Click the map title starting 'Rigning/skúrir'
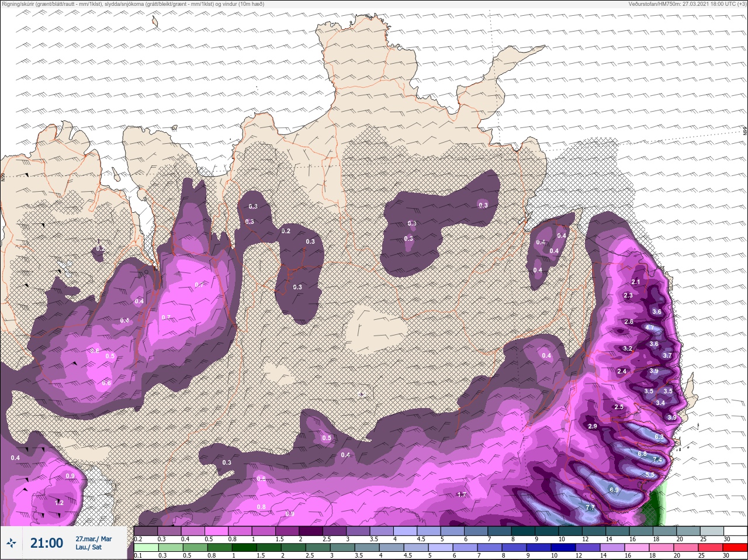Viewport: 748px width, 560px height. pos(133,4)
